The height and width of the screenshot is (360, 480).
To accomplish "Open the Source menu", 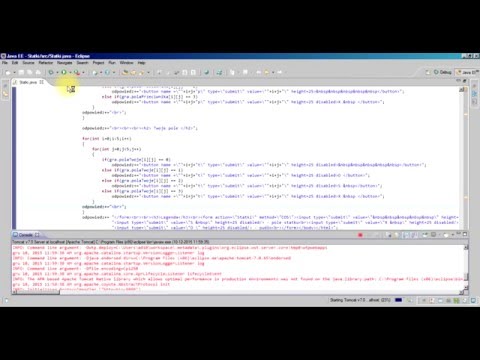I will (28, 63).
